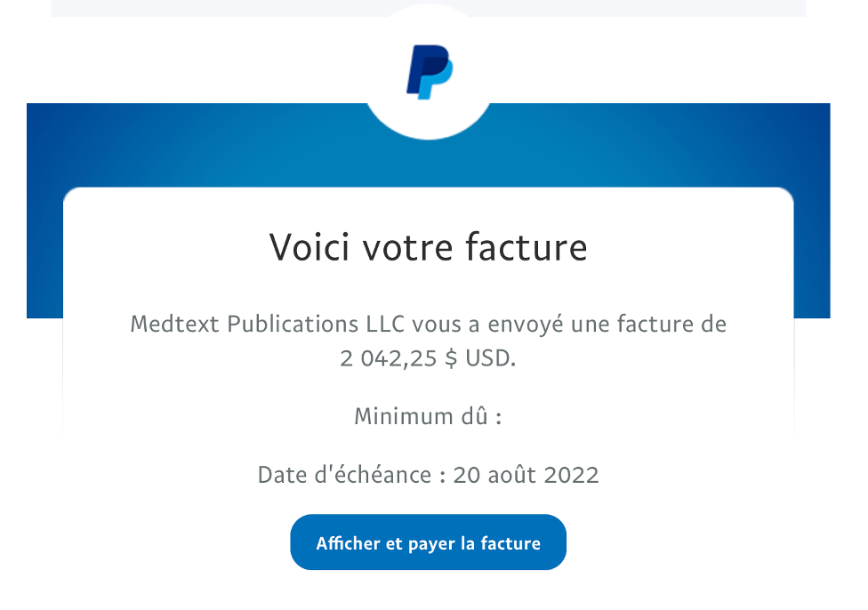Click the word 'Afficher' on the blue button
This screenshot has width=868, height=610.
tap(349, 543)
